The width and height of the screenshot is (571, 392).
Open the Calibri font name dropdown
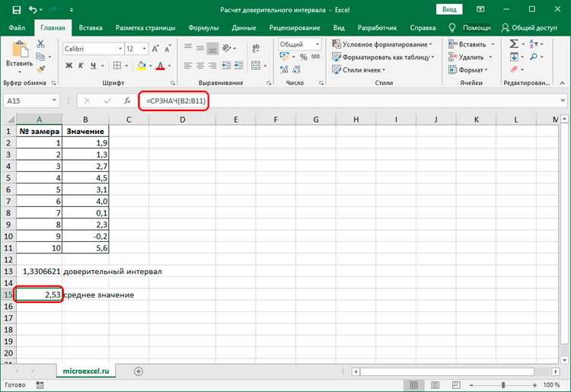(x=120, y=49)
